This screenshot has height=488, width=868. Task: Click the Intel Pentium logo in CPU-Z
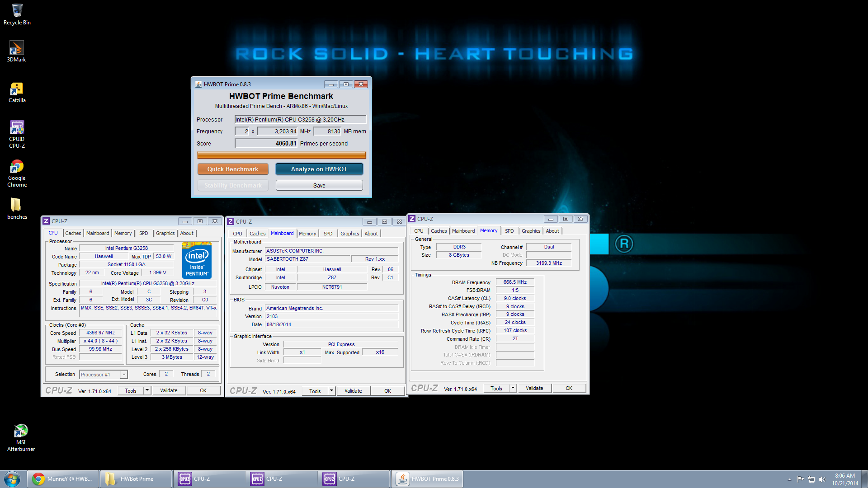197,260
